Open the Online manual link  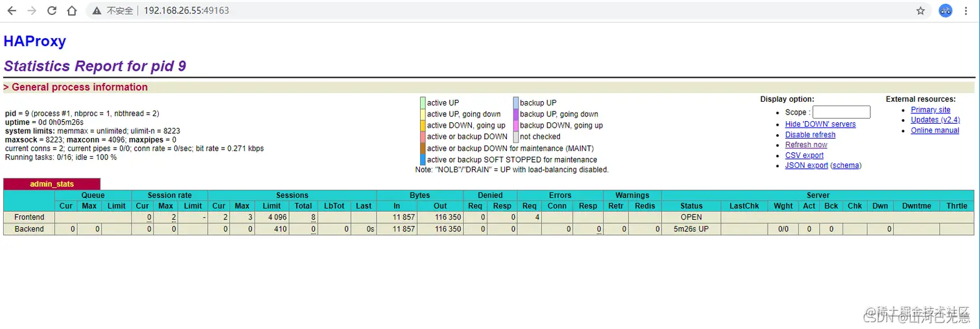click(935, 130)
